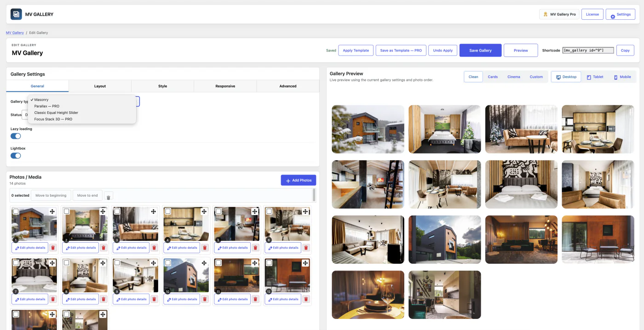Toggle the Lightbox switch
The width and height of the screenshot is (644, 330).
16,156
